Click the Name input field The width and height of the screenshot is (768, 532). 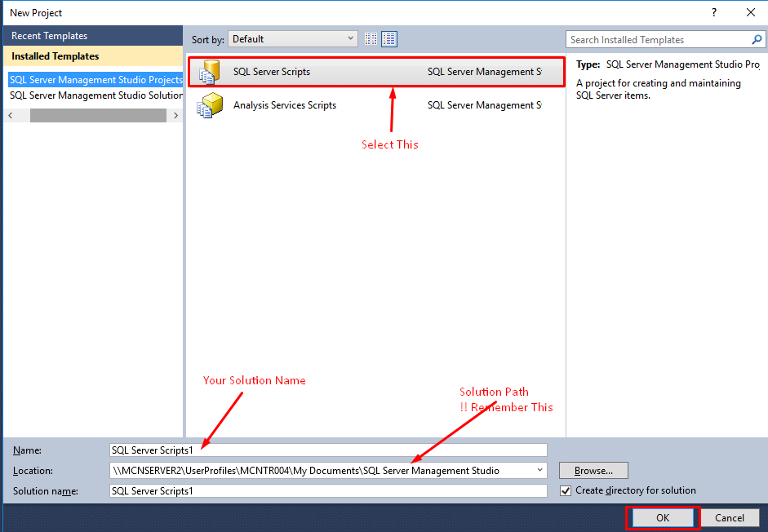pos(326,450)
